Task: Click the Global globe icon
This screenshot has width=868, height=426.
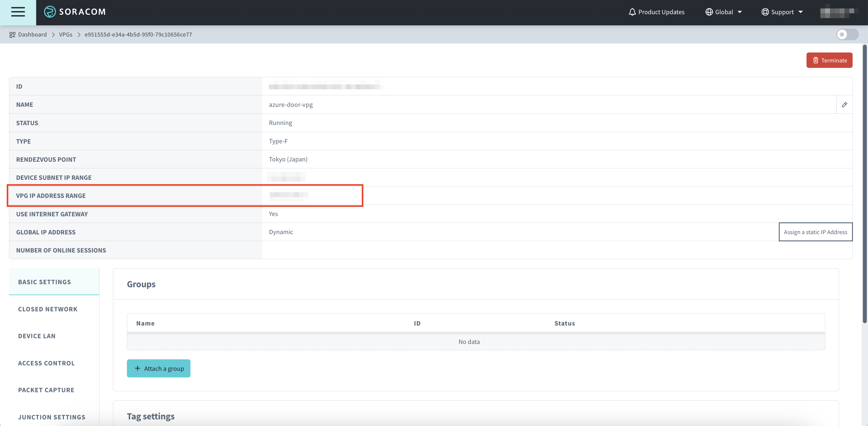Action: [709, 12]
